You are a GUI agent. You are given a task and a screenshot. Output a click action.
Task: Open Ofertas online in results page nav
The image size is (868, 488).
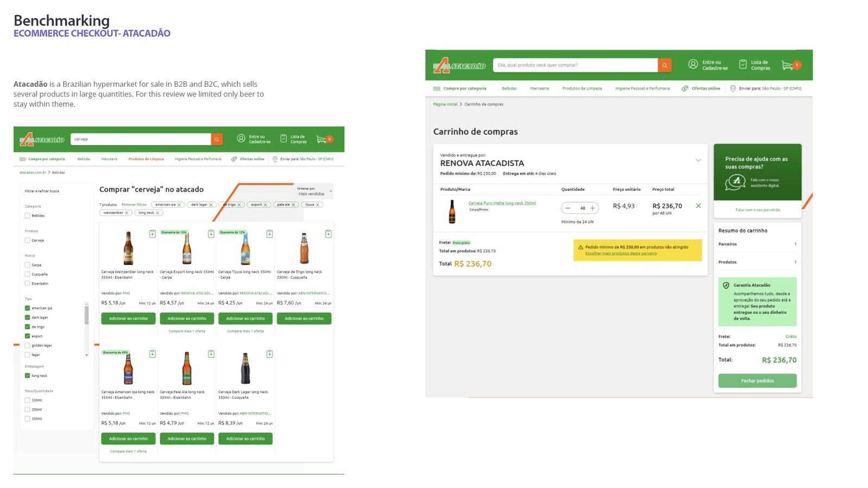point(248,159)
